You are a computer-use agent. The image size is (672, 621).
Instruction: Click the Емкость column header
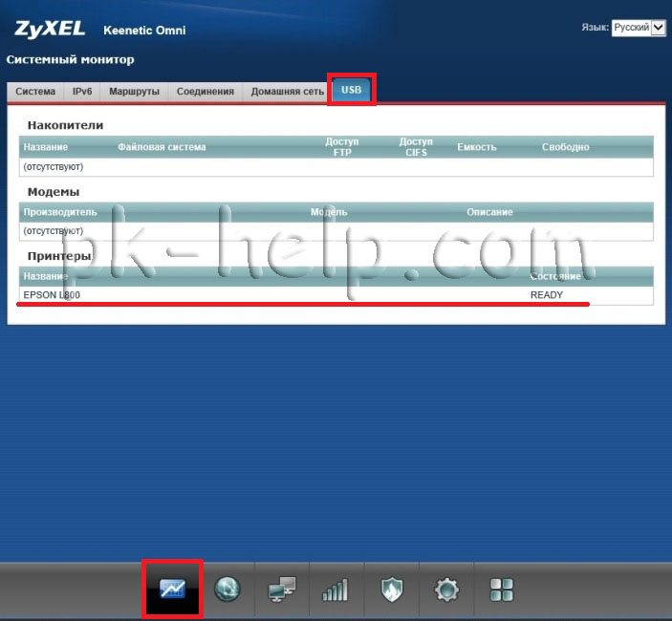[477, 147]
